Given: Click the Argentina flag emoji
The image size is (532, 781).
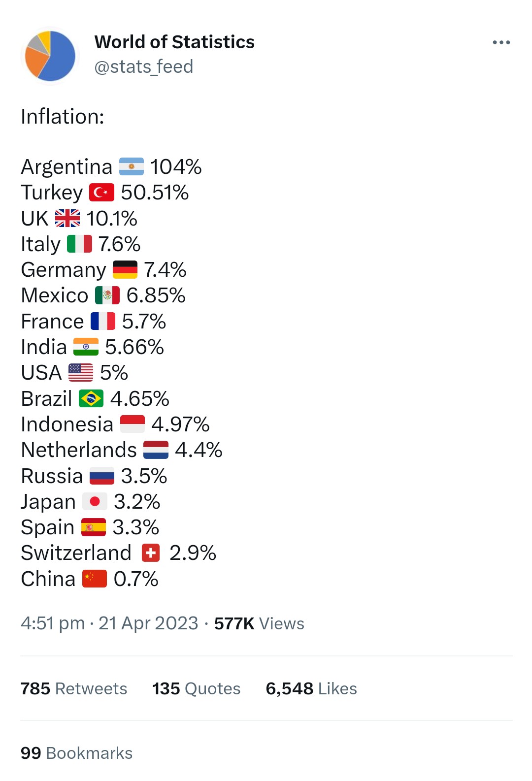Looking at the screenshot, I should tap(132, 166).
